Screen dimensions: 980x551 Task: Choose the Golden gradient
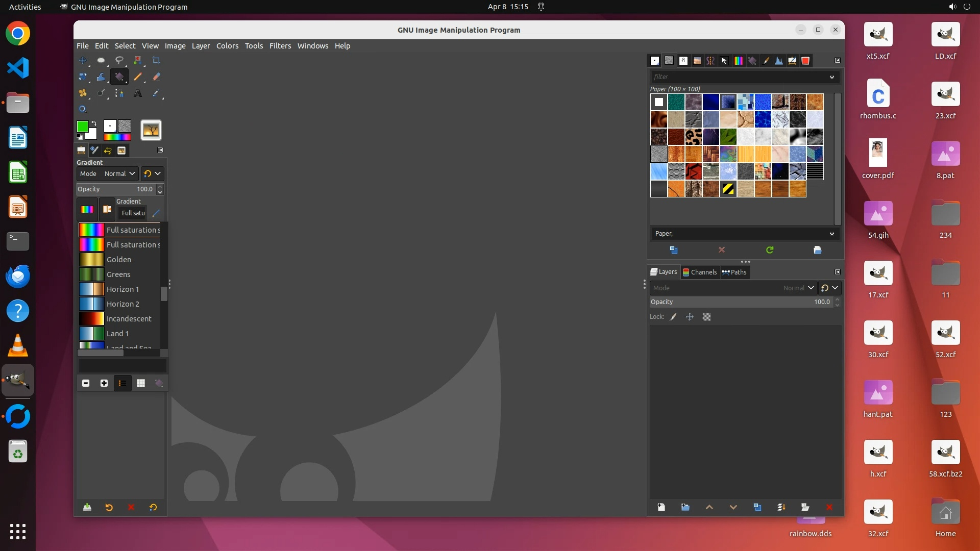tap(118, 260)
